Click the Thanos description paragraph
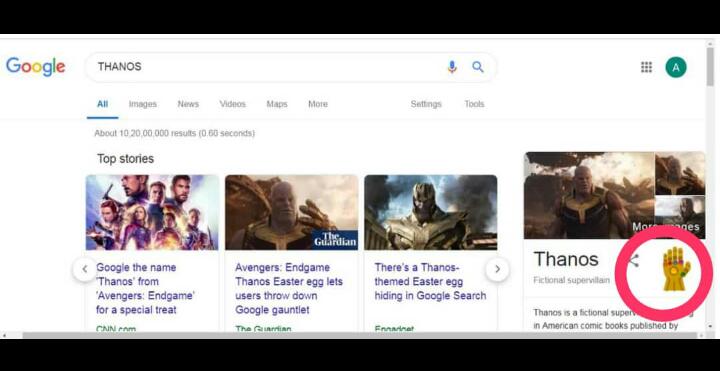 [613, 319]
